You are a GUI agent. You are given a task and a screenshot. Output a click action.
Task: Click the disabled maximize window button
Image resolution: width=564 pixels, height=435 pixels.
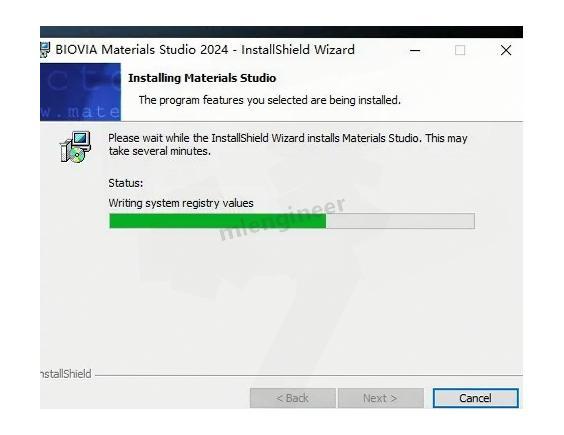click(x=460, y=50)
